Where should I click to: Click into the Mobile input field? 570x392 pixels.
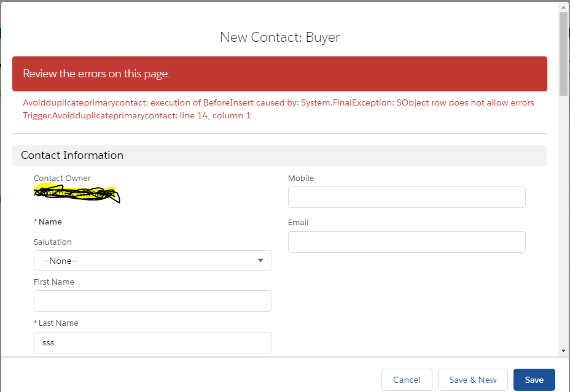[x=407, y=198]
